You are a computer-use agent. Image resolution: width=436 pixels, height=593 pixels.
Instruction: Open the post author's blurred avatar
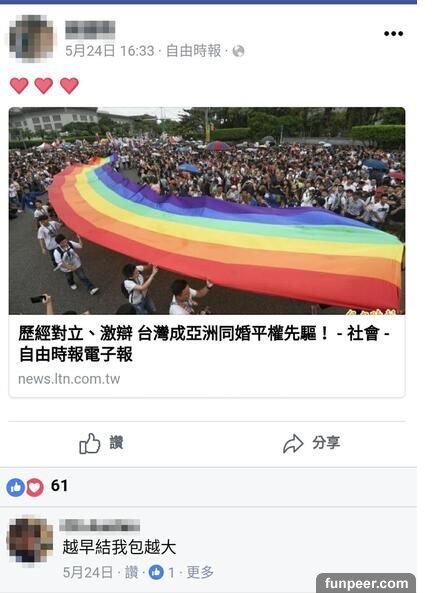31,38
